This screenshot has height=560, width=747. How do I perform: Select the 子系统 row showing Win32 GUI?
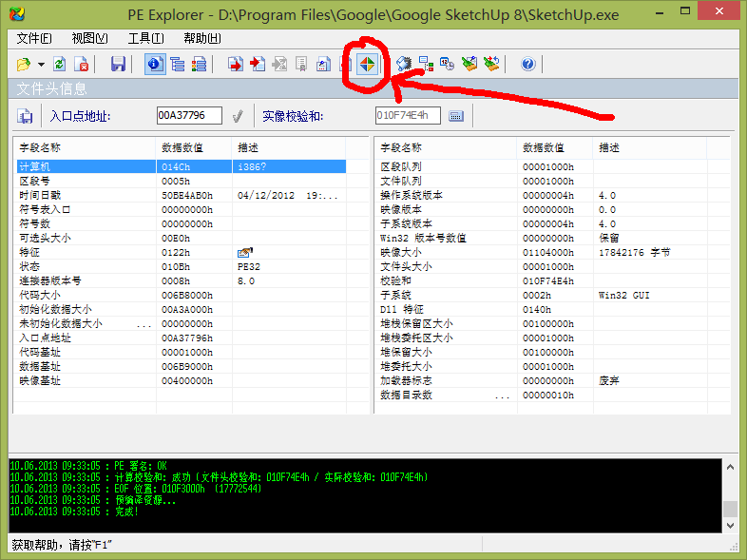coord(542,295)
